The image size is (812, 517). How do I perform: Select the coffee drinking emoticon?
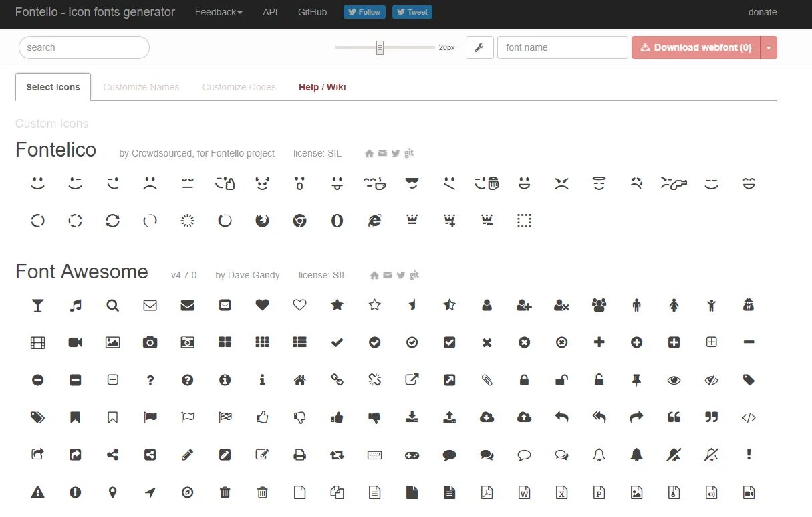[x=375, y=183]
